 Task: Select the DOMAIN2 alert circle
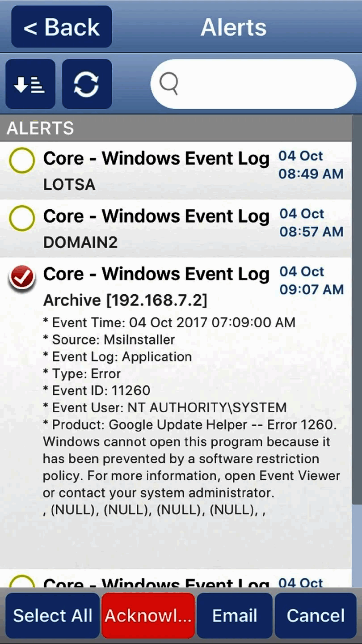click(21, 218)
